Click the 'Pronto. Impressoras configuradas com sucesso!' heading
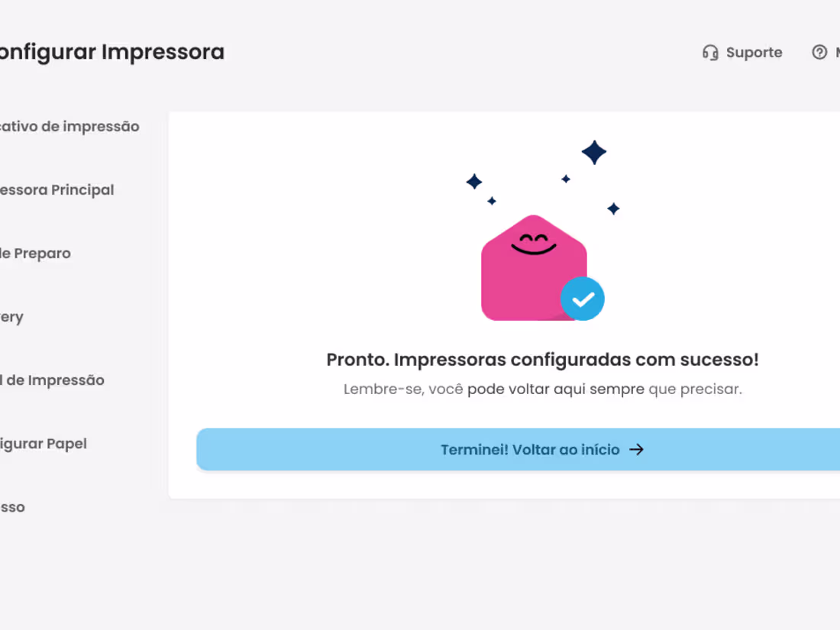The width and height of the screenshot is (840, 630). click(543, 360)
